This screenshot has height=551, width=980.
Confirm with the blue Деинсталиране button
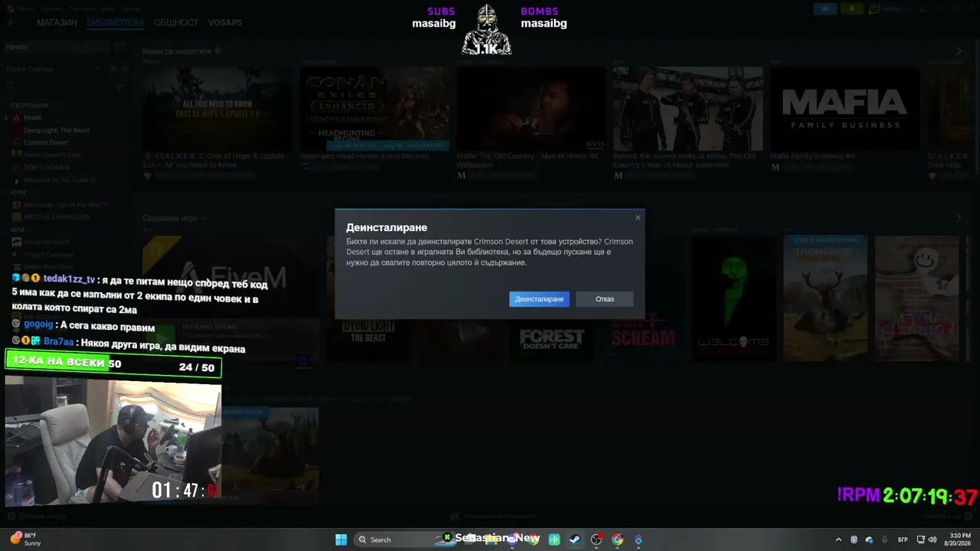click(x=539, y=299)
